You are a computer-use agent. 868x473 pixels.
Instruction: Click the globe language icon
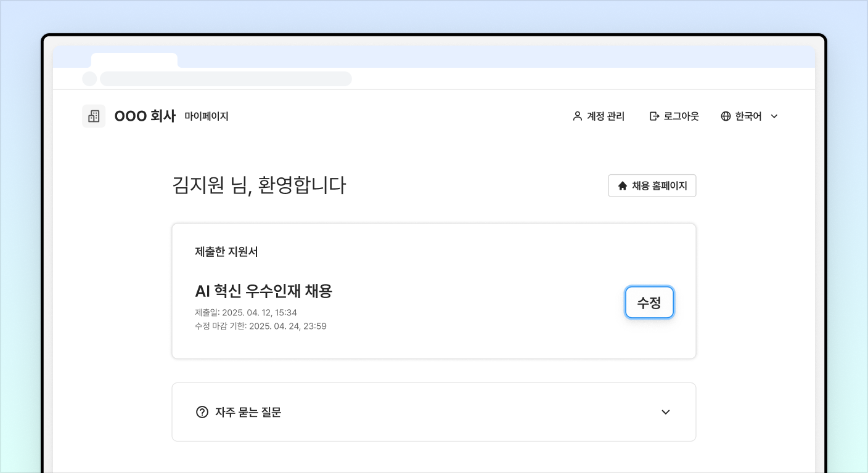726,116
